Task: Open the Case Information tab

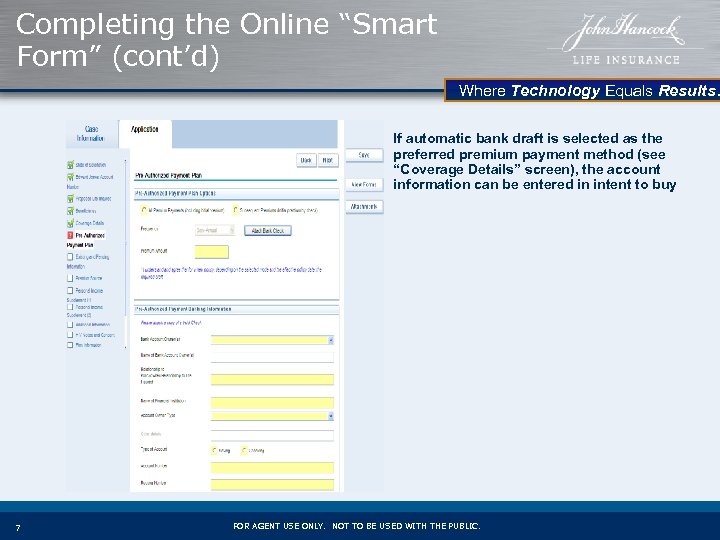Action: pos(91,134)
